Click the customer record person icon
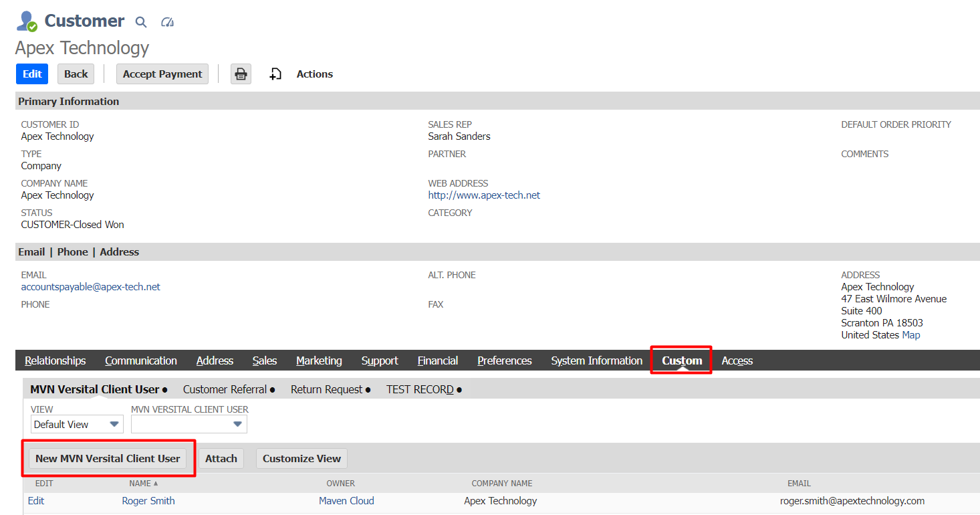This screenshot has width=980, height=515. [26, 21]
